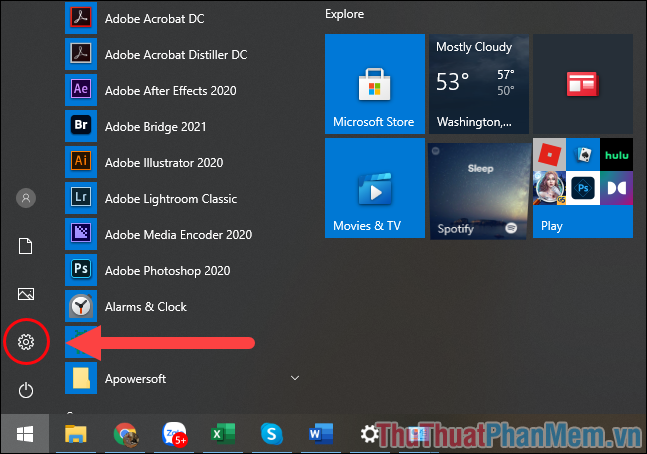Open the Movies & TV tile
Viewport: 647px width, 454px height.
click(375, 188)
